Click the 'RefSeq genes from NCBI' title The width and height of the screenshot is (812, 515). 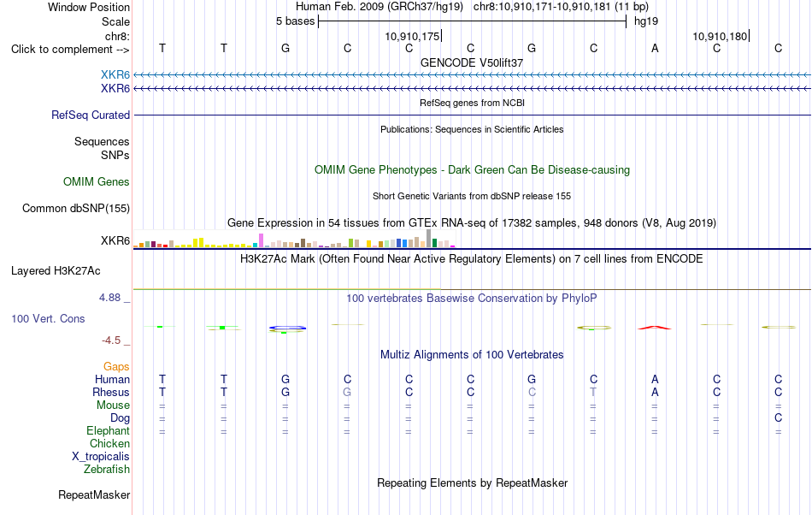point(473,103)
